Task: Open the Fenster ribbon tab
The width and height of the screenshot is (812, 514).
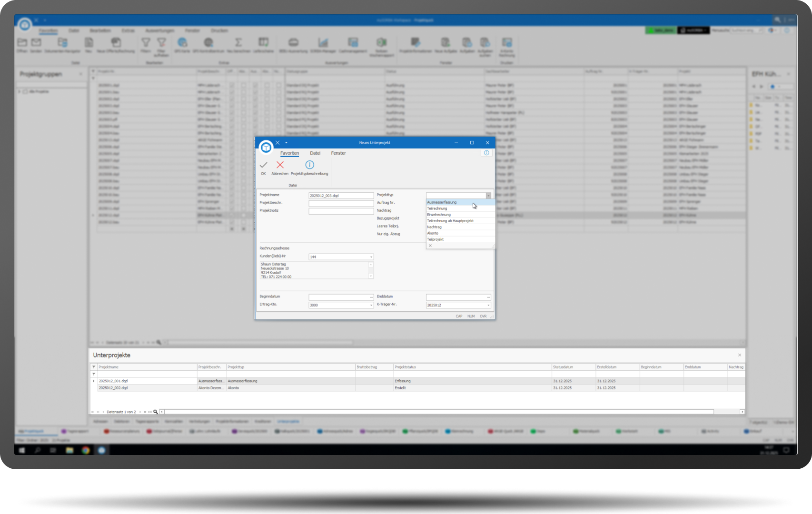Action: point(338,153)
